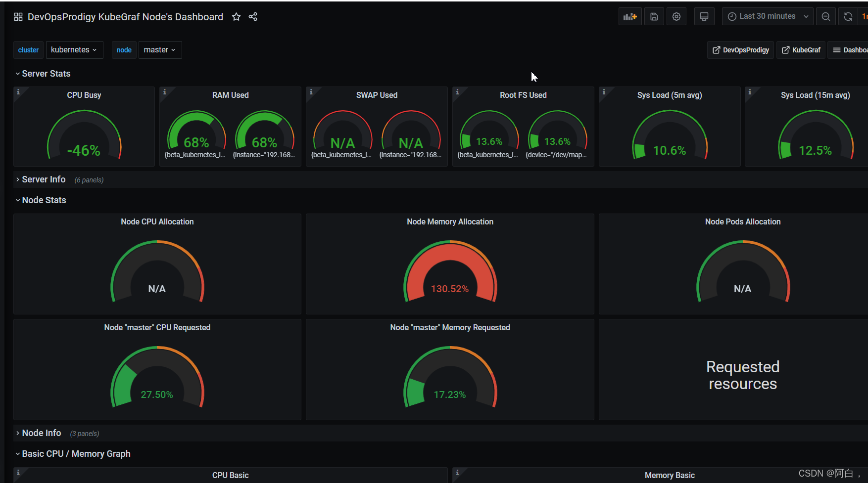Image resolution: width=868 pixels, height=483 pixels.
Task: Collapse the Basic CPU / Memory Graph row
Action: pos(73,454)
